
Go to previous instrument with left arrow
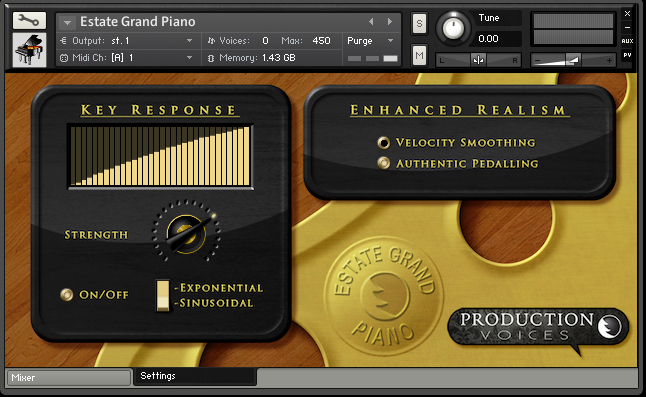(x=371, y=21)
